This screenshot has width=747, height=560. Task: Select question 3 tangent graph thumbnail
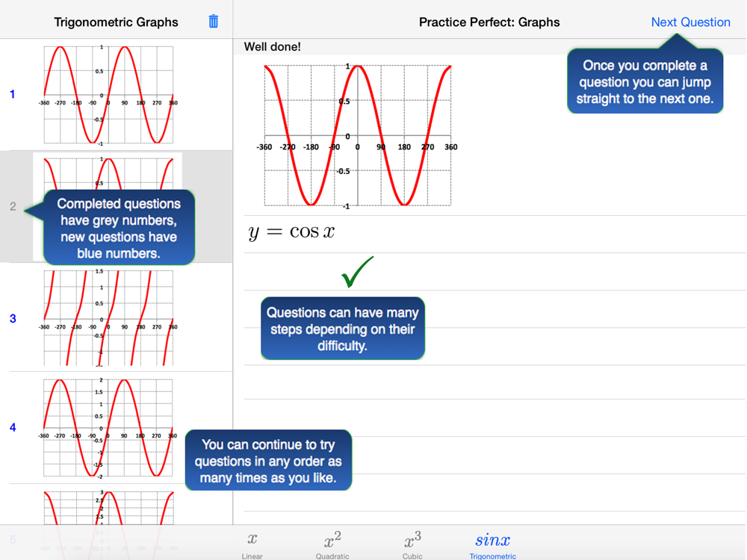click(108, 318)
